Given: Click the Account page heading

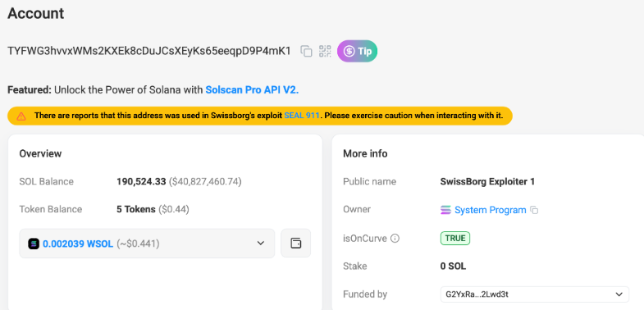Looking at the screenshot, I should click(36, 14).
